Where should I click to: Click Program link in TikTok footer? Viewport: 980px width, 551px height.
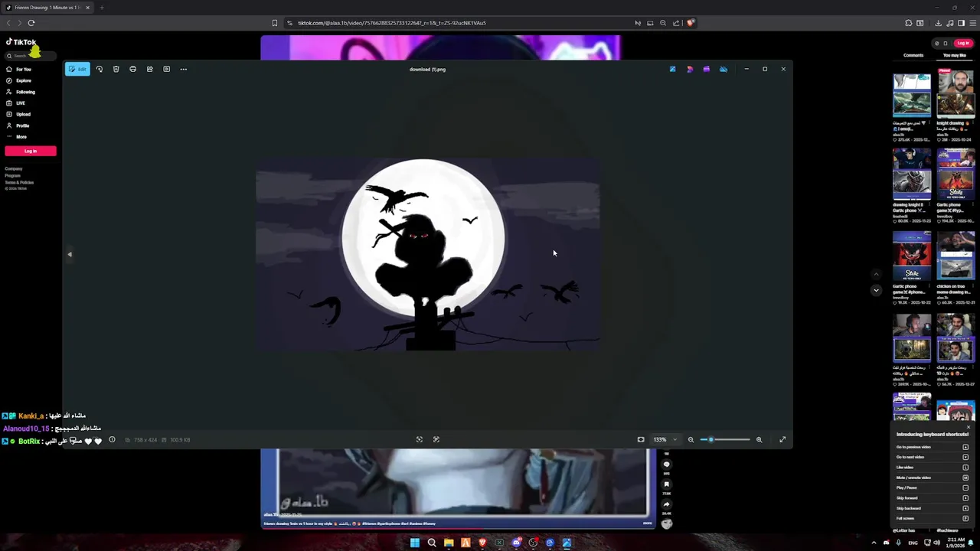point(13,175)
